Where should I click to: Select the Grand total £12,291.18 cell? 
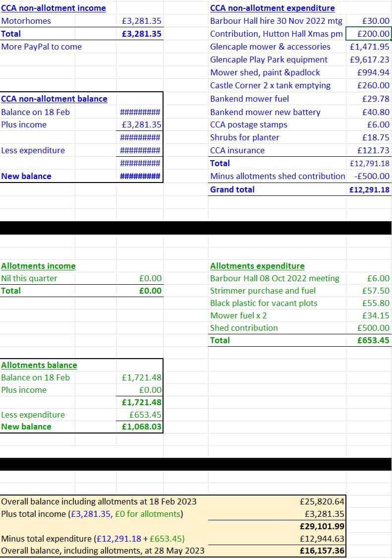[369, 189]
